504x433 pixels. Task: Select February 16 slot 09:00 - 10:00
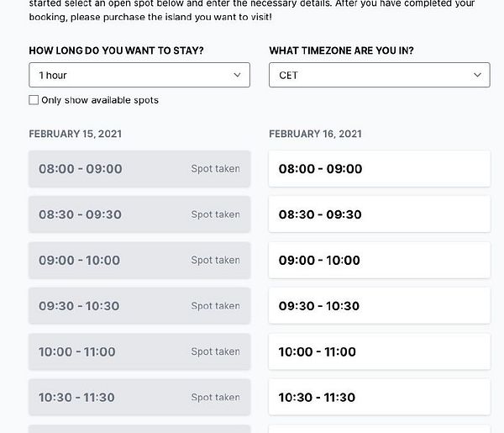[x=379, y=261]
